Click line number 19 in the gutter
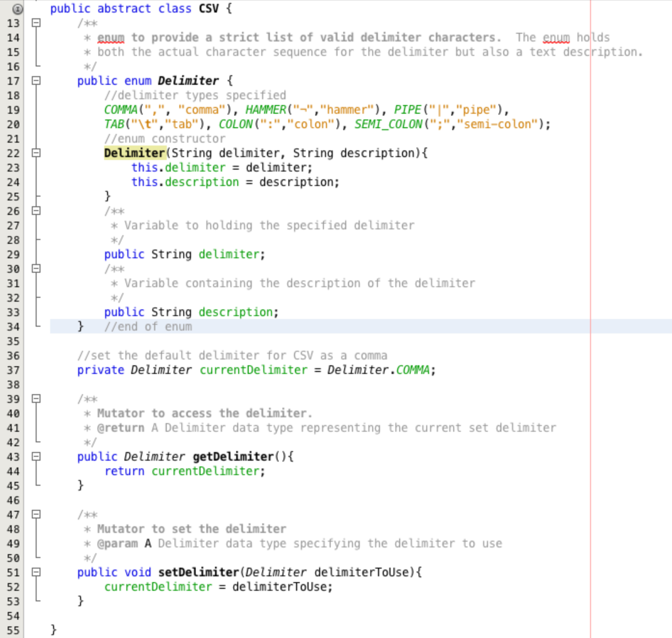Viewport: 672px width, 638px height. pos(13,110)
